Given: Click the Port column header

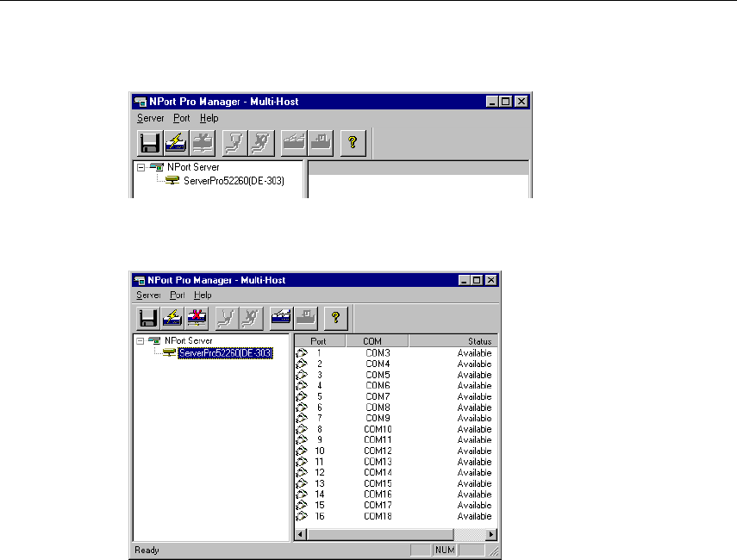Looking at the screenshot, I should tap(320, 341).
